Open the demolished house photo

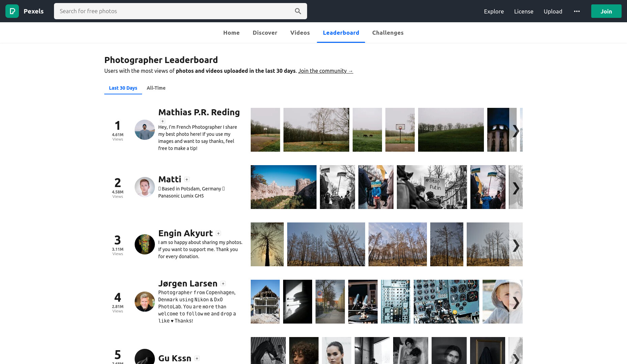(265, 302)
